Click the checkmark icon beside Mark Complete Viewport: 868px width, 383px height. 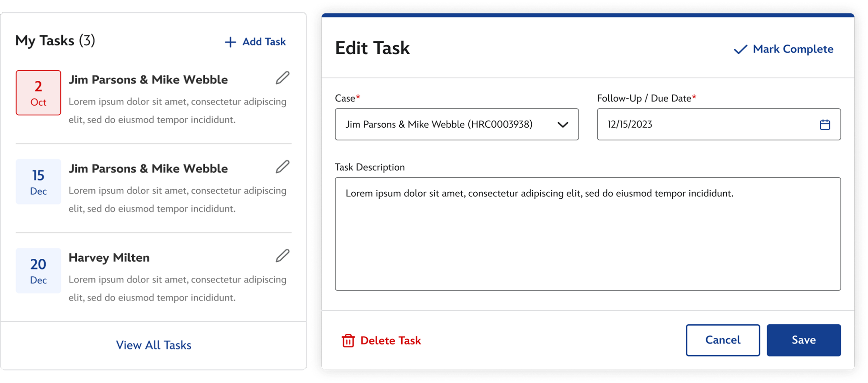coord(740,50)
